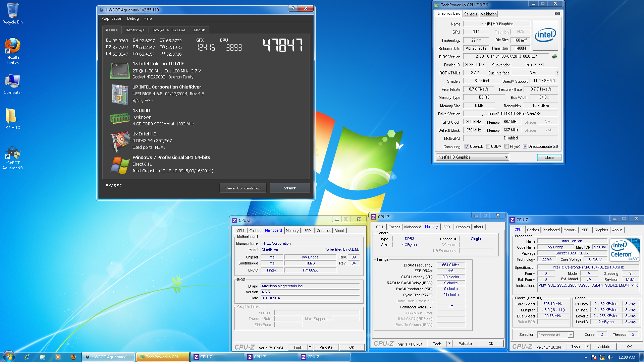This screenshot has height=362, width=644.
Task: Open Firefox from the taskbar
Action: click(x=73, y=357)
